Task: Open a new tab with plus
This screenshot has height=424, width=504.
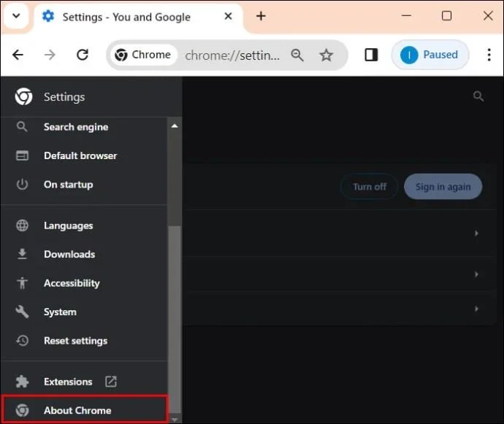Action: [261, 16]
